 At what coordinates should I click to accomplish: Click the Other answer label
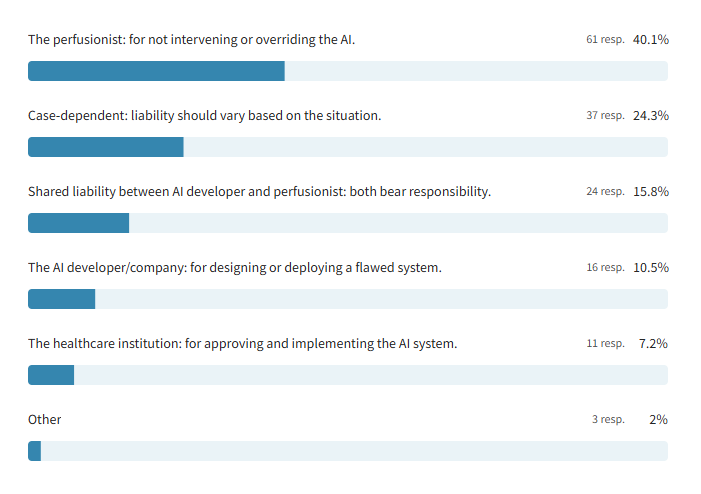44,420
